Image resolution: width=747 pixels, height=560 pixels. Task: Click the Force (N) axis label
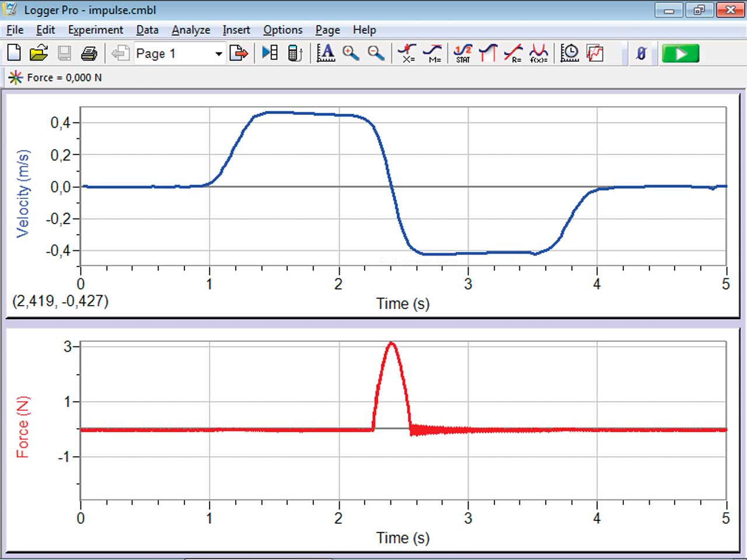pyautogui.click(x=23, y=427)
